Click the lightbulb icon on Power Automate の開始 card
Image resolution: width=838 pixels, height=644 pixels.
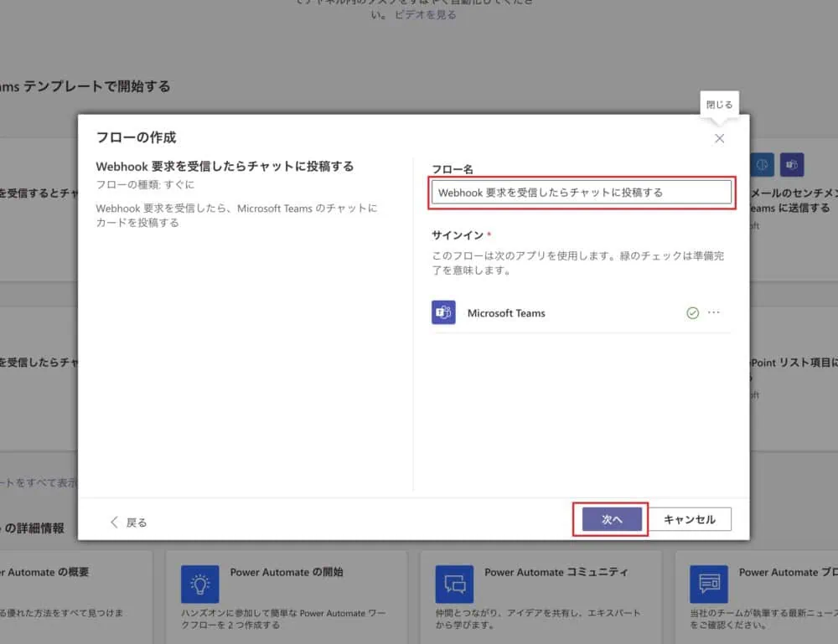point(200,582)
